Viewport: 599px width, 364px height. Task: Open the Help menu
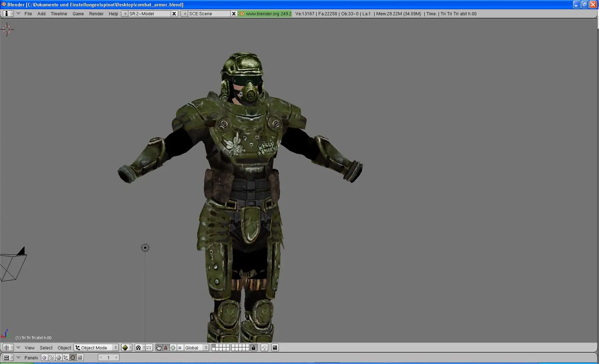(x=113, y=14)
